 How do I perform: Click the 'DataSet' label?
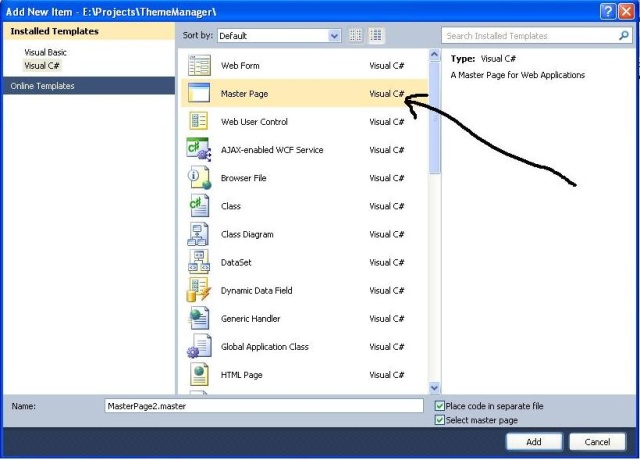click(236, 262)
